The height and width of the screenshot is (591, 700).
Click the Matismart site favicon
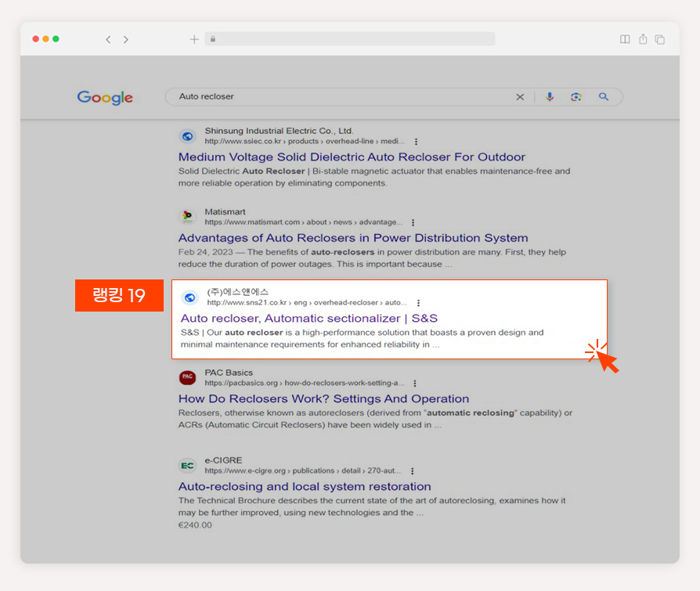(x=187, y=217)
